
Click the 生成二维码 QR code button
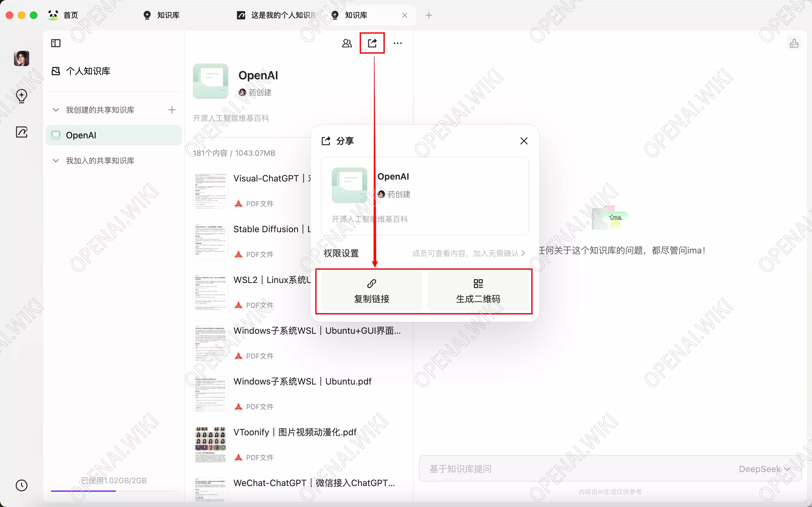478,291
